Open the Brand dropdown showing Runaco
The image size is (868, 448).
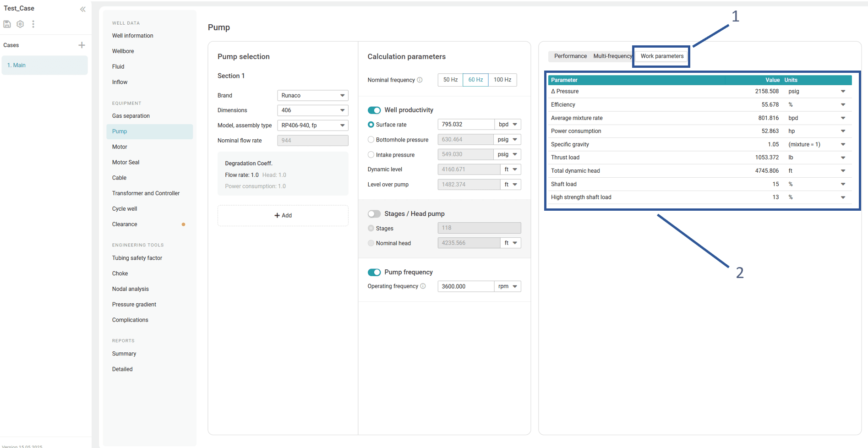[x=312, y=95]
